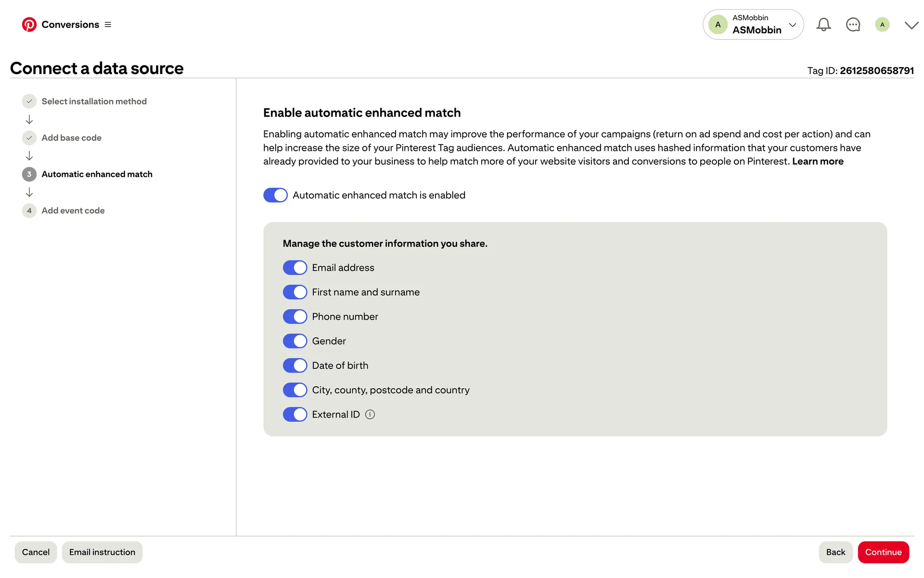This screenshot has width=924, height=578.
Task: Go to Add event code step
Action: click(73, 210)
